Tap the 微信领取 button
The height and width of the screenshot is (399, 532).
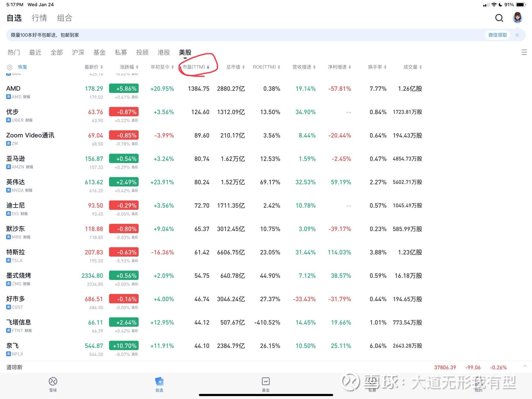(x=497, y=35)
